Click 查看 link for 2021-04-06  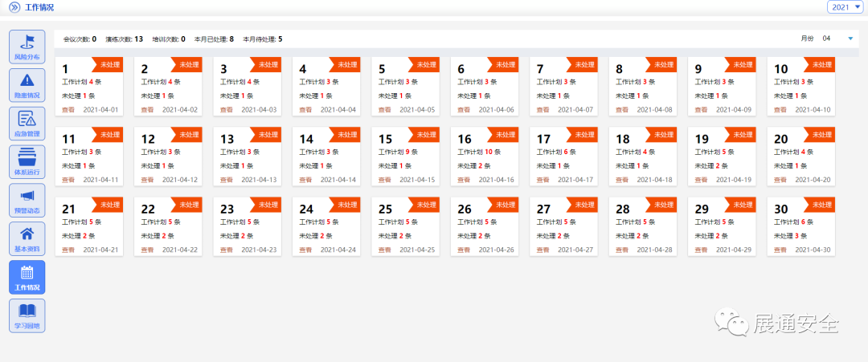tap(464, 109)
